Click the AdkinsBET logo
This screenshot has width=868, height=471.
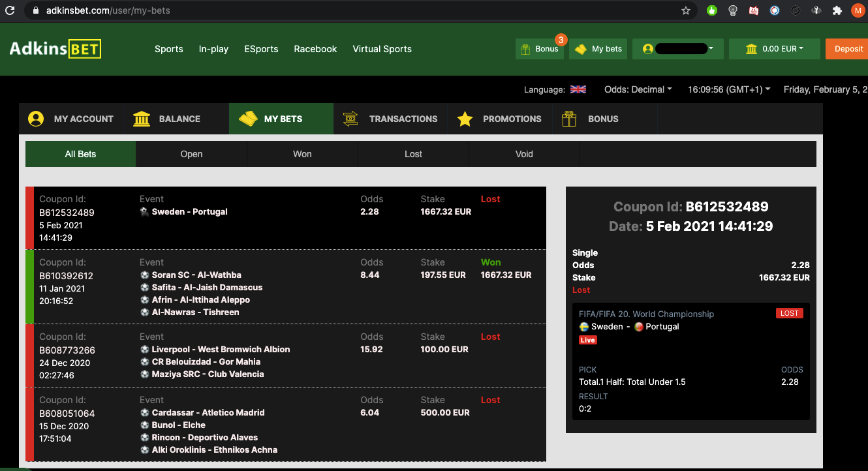click(55, 49)
